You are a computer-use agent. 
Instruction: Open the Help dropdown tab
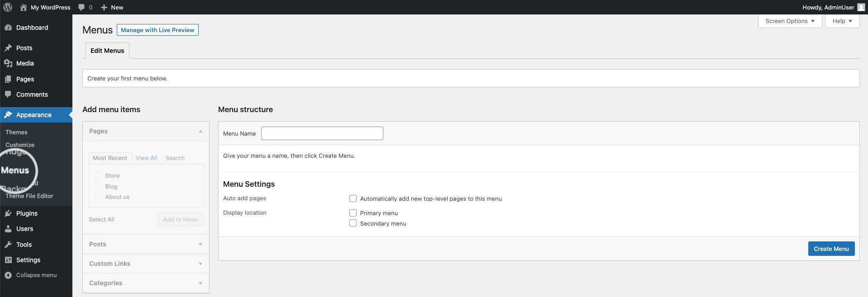click(842, 21)
